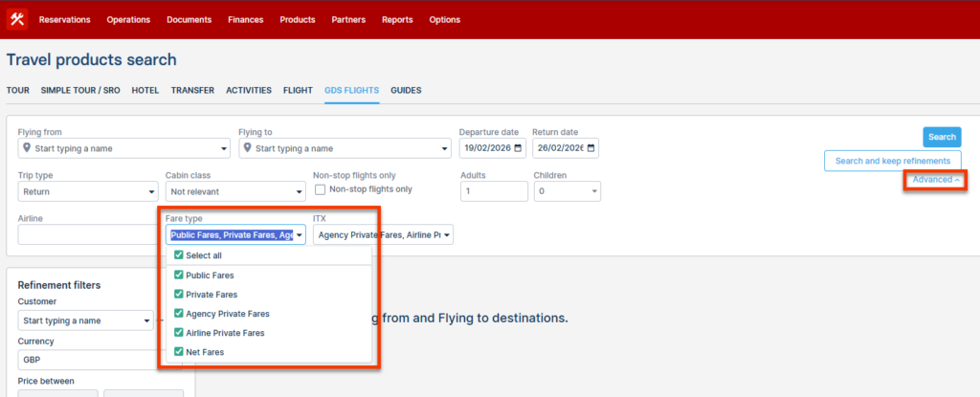Expand the Trip type dropdown
Image resolution: width=980 pixels, height=397 pixels.
(87, 191)
